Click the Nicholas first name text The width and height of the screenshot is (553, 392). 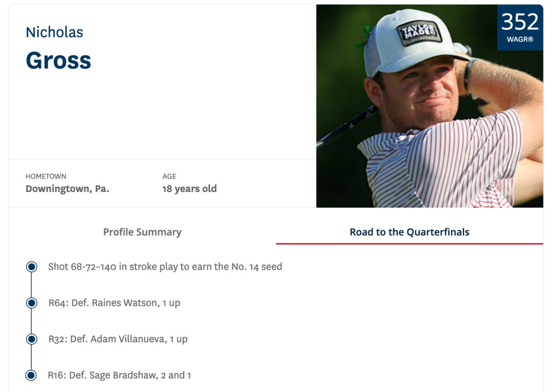pyautogui.click(x=54, y=32)
